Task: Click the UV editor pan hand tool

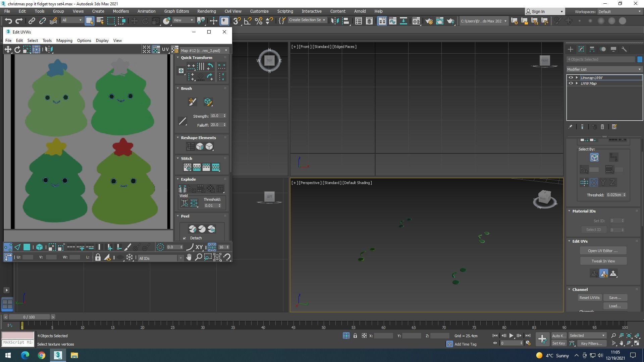Action: pos(189,257)
